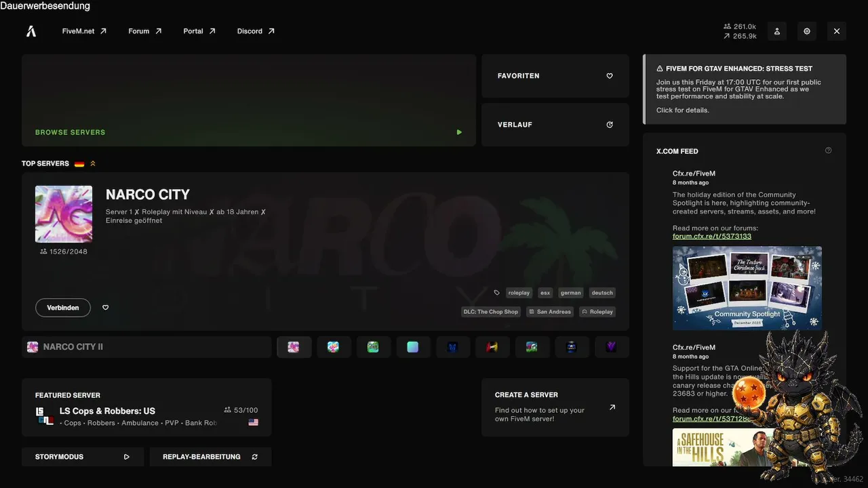This screenshot has height=488, width=868.
Task: Open the Discord link in the header
Action: [256, 31]
